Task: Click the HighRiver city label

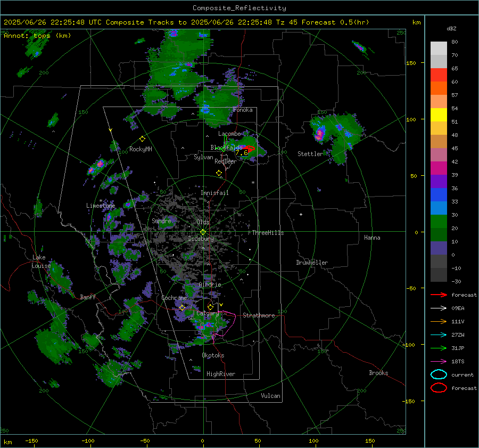Action: pyautogui.click(x=221, y=374)
